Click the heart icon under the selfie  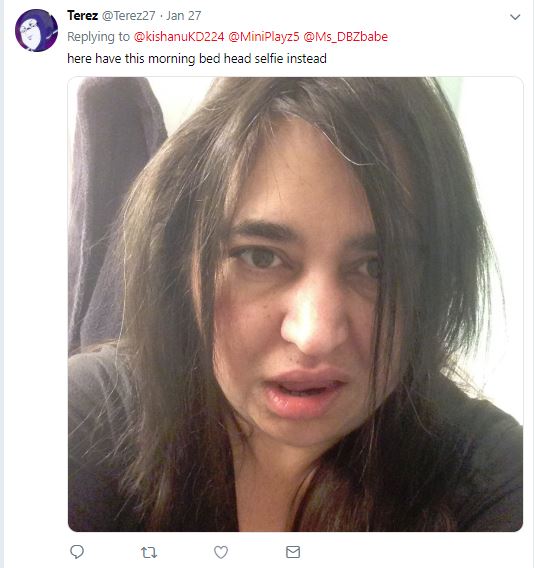(221, 552)
